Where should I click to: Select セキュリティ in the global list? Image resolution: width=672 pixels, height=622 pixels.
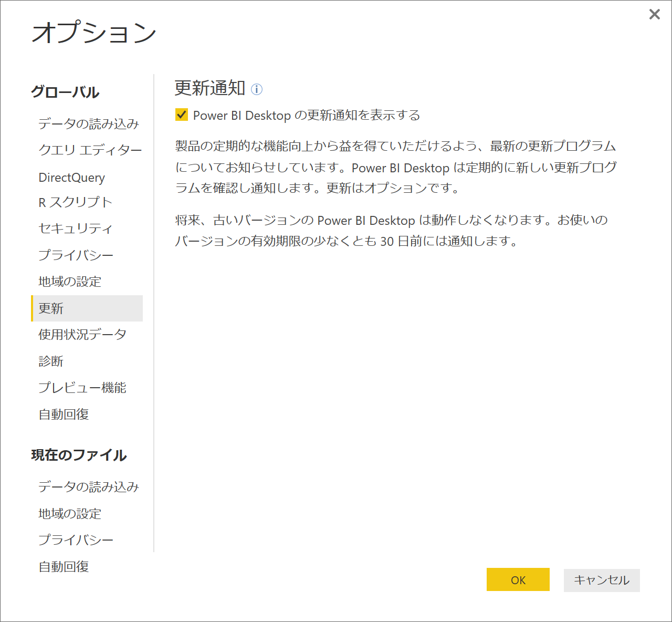pos(75,228)
